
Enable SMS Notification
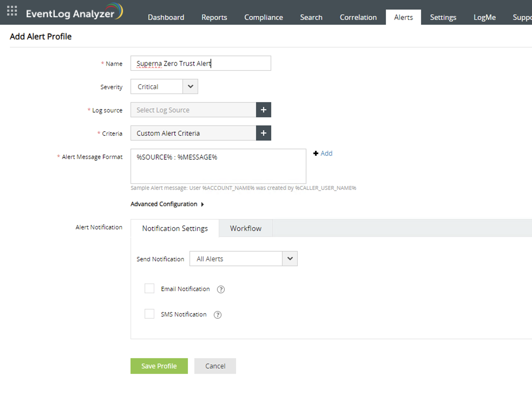(149, 314)
